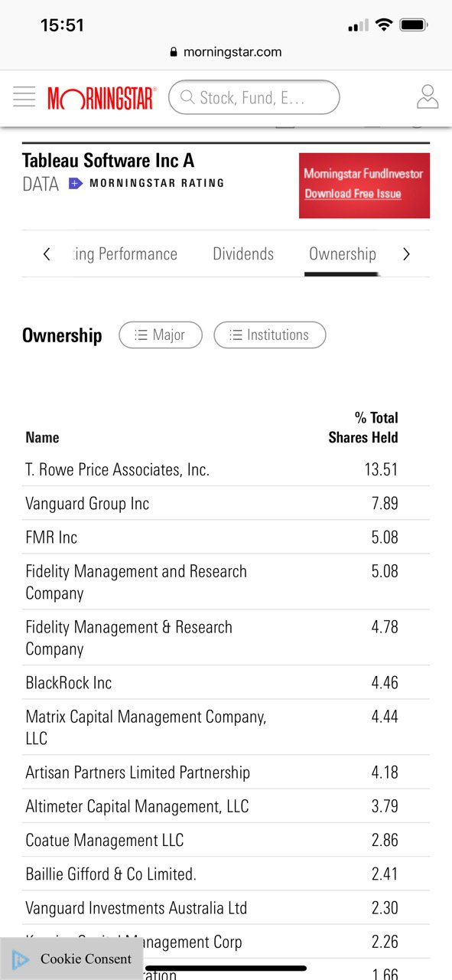Open the user account profile icon
The width and height of the screenshot is (452, 980).
428,97
